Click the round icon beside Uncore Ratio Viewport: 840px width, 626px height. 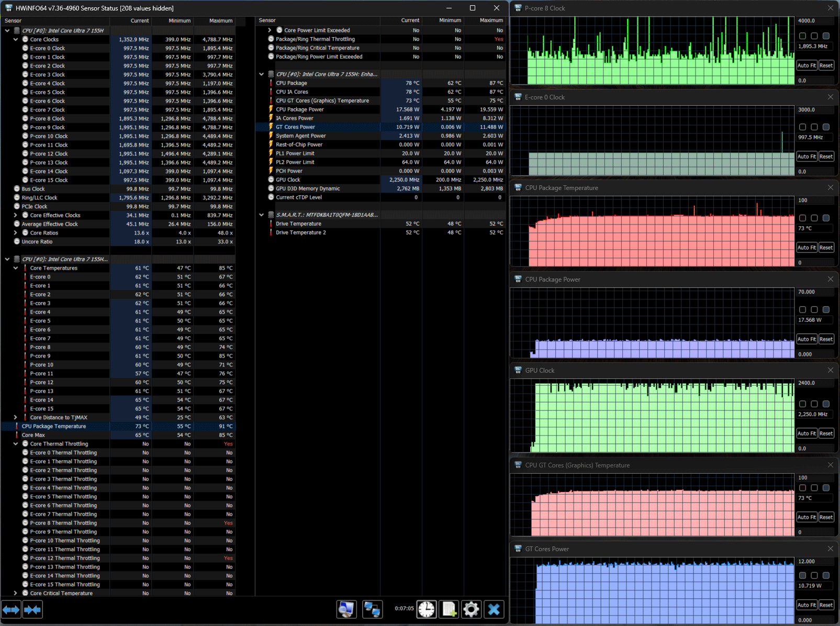click(x=17, y=242)
